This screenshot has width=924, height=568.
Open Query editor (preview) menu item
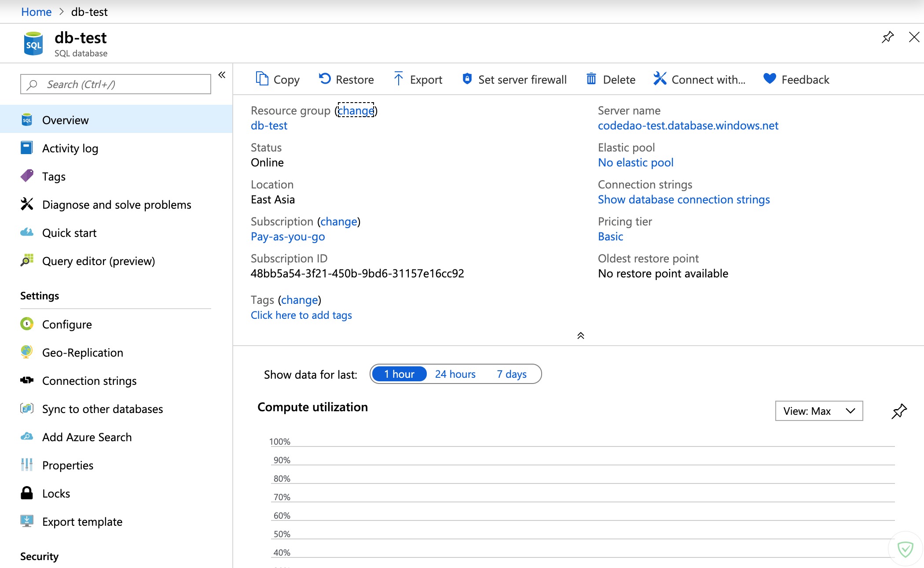[99, 261]
